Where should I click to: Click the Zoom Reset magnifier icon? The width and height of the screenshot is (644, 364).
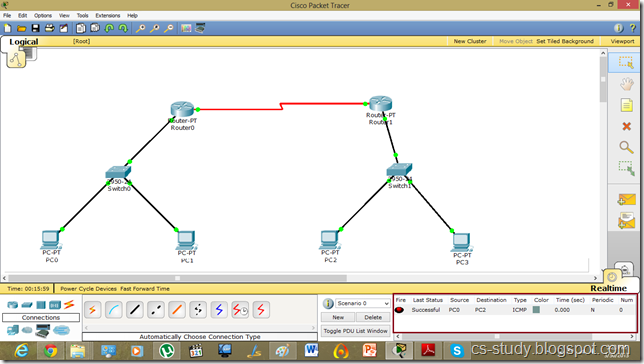coord(154,28)
